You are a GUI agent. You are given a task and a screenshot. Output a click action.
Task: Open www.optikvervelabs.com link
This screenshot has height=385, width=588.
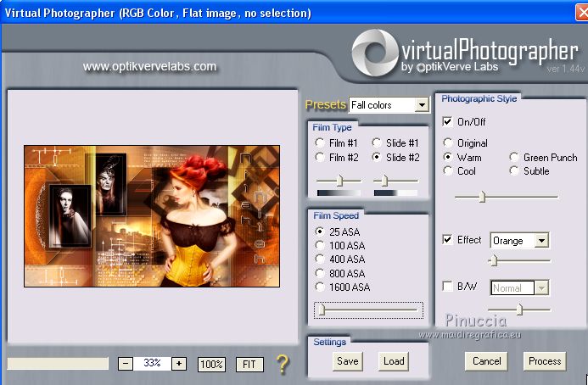(149, 66)
